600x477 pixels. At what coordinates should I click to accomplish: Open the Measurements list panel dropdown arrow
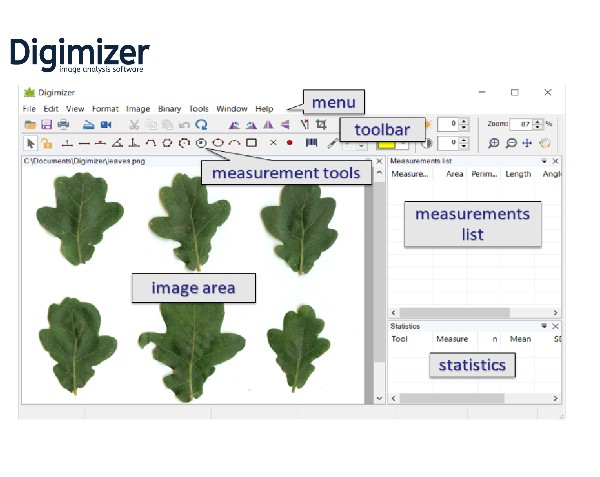click(544, 160)
